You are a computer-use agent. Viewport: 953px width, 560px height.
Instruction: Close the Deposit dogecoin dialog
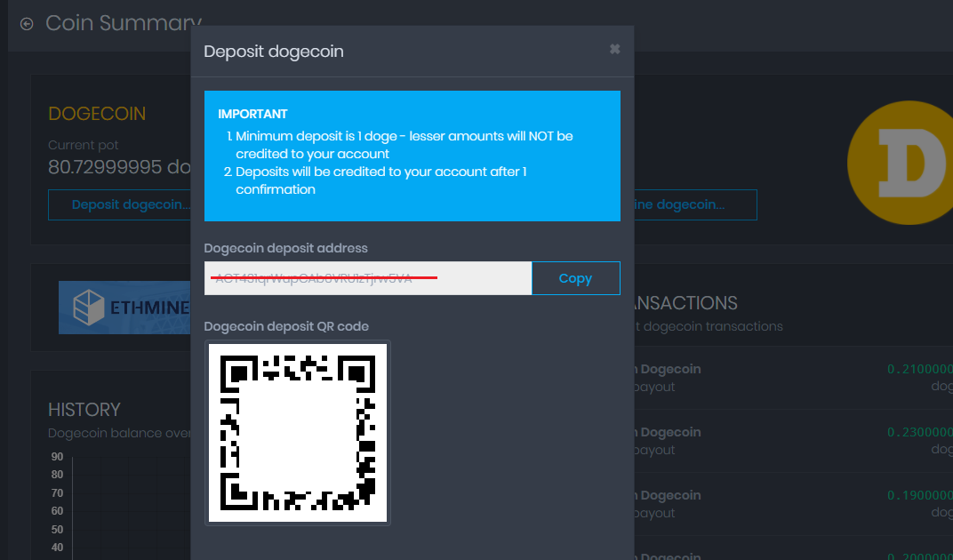pos(614,49)
